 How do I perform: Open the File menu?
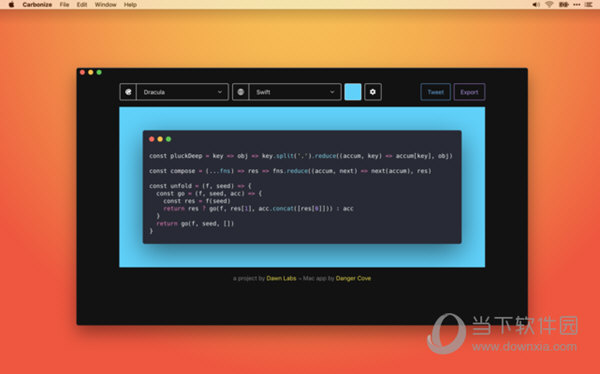pos(64,5)
